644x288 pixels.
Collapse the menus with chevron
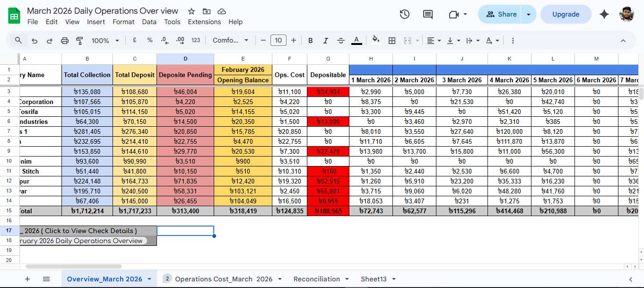tap(623, 41)
